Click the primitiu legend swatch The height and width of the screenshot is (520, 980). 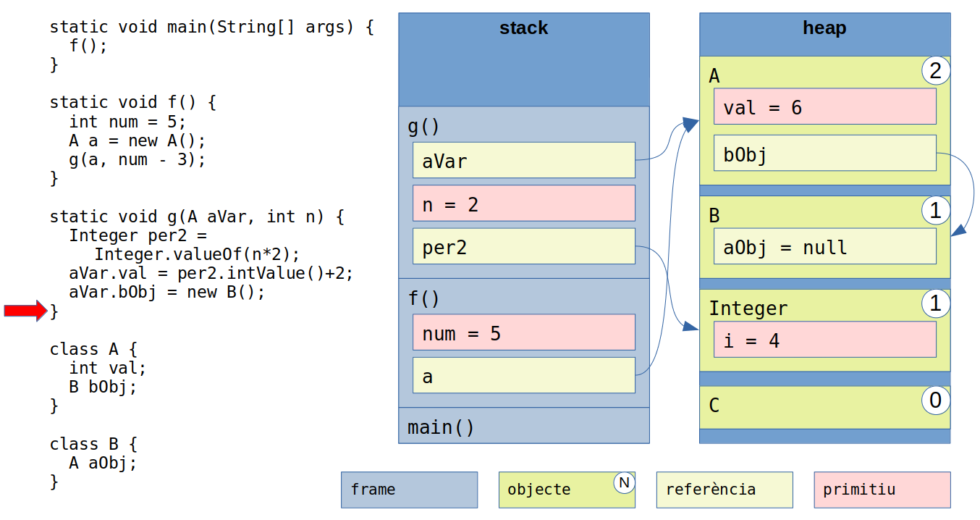[x=882, y=490]
